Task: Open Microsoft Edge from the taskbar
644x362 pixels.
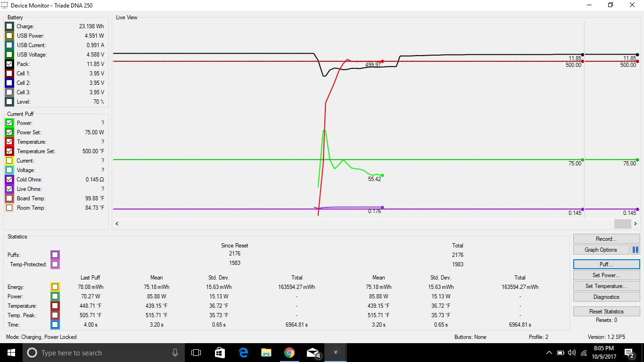Action: tap(243, 353)
